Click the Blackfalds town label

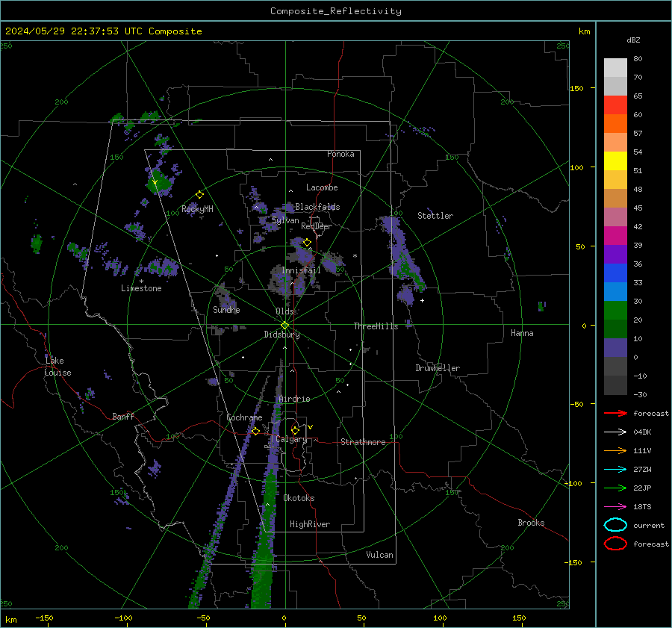[317, 207]
